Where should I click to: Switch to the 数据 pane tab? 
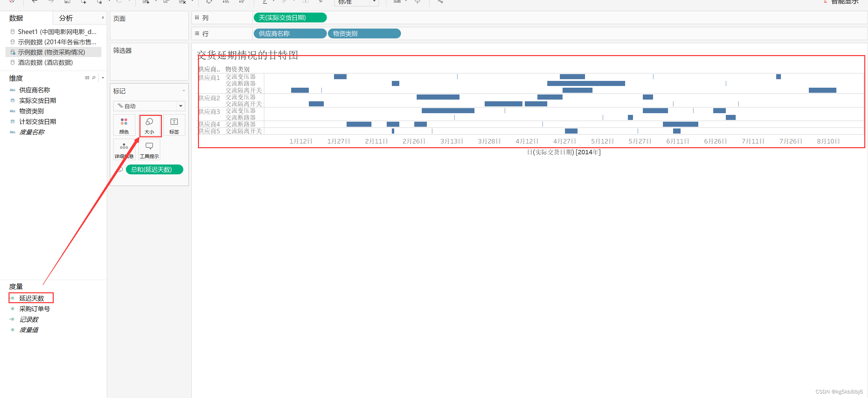[x=16, y=18]
